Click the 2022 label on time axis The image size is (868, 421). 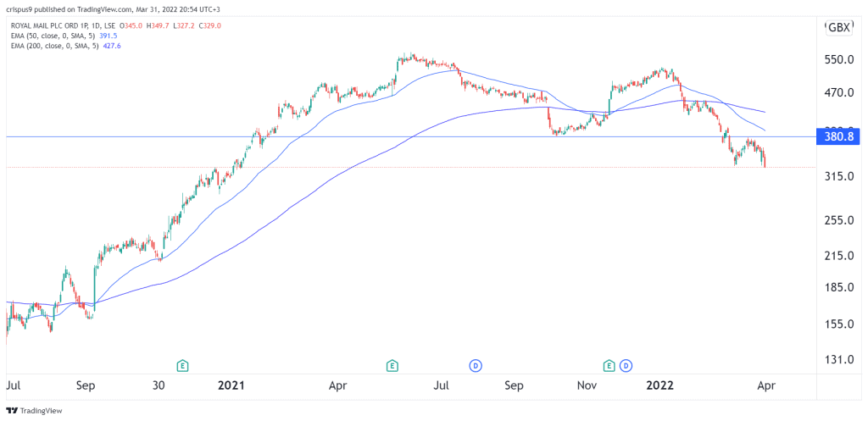click(662, 385)
